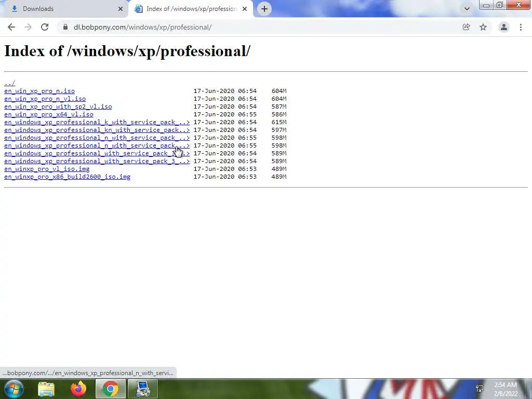Open the parent directory ../ link
532x399 pixels.
coord(9,83)
